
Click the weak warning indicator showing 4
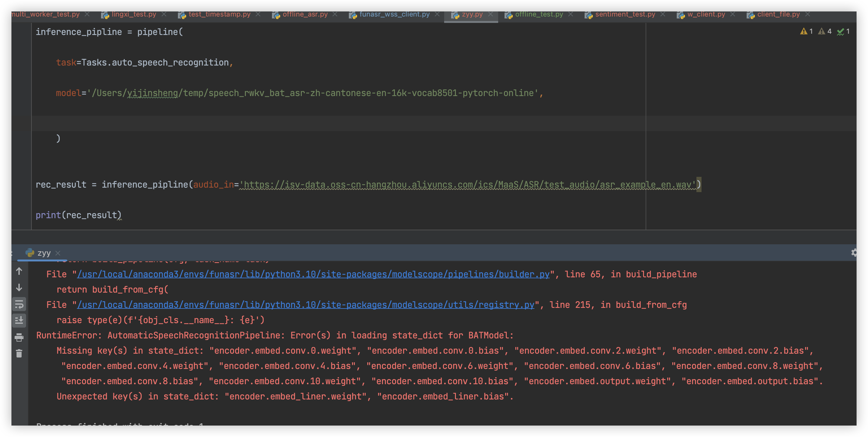825,31
